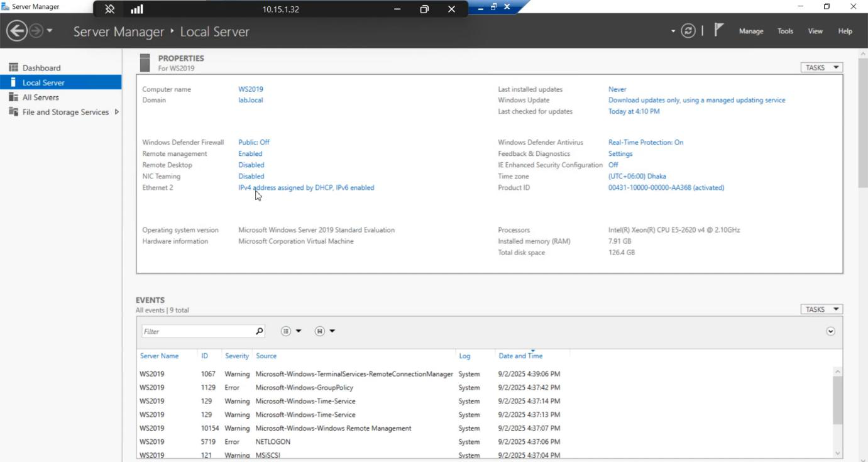The image size is (868, 462).
Task: Click the WS2019 computer name link
Action: [x=251, y=89]
